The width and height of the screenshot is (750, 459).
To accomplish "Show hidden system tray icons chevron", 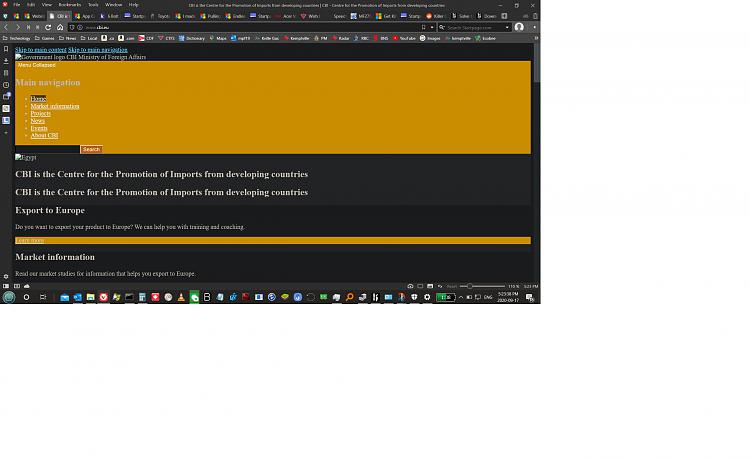I will 461,297.
